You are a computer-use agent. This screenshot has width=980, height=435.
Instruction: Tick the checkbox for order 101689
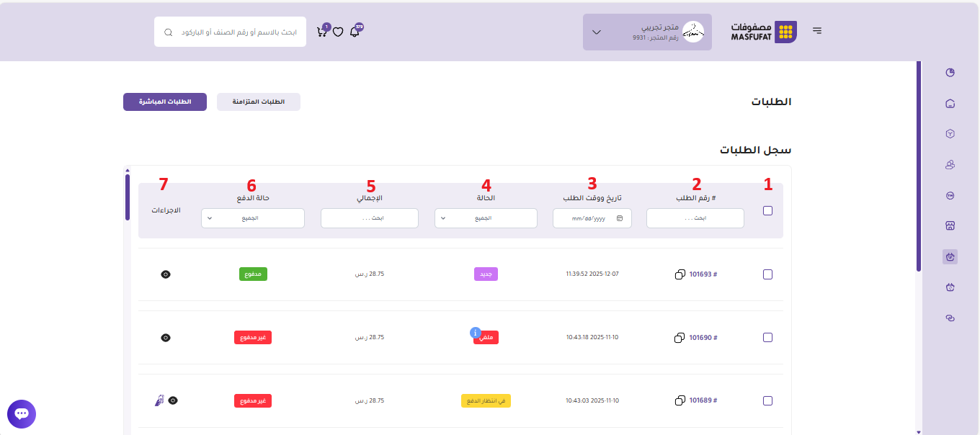[767, 400]
